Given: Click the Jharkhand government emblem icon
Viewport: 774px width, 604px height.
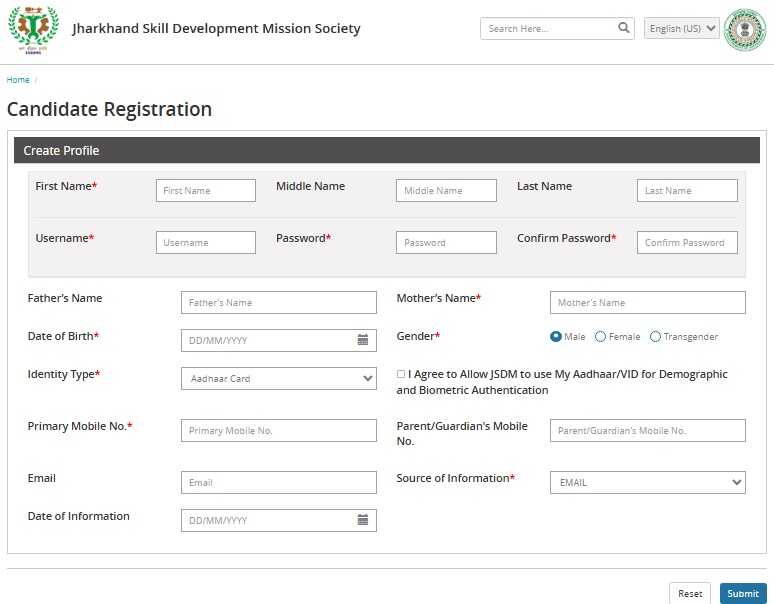Looking at the screenshot, I should 745,30.
